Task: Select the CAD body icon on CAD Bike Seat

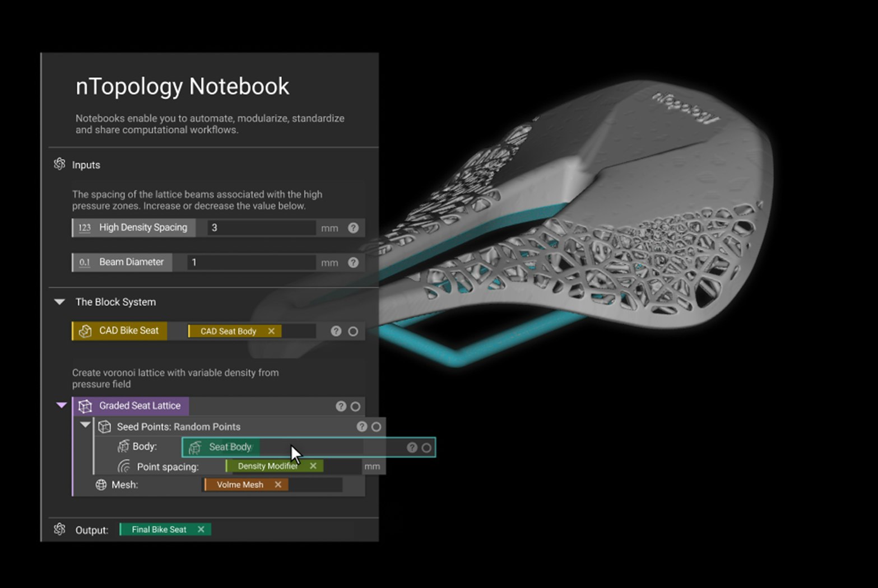Action: coord(85,331)
